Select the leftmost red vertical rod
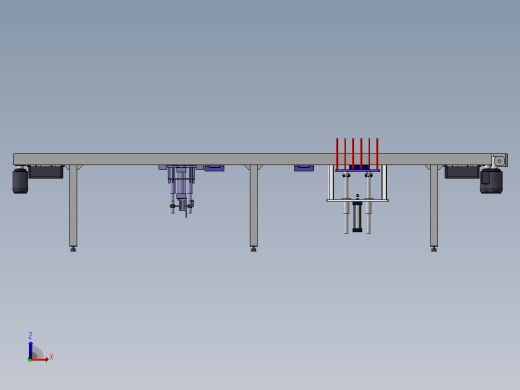Viewport: 520px width, 390px height. click(337, 154)
